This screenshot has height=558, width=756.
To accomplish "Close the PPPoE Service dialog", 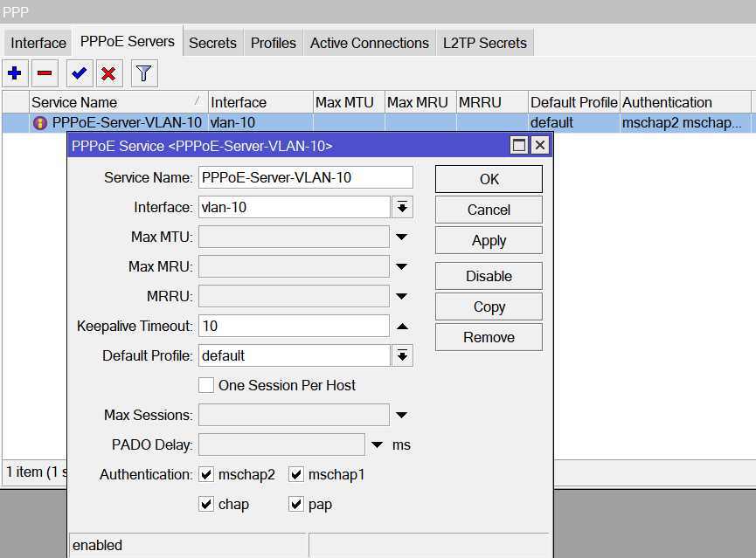I will point(539,146).
